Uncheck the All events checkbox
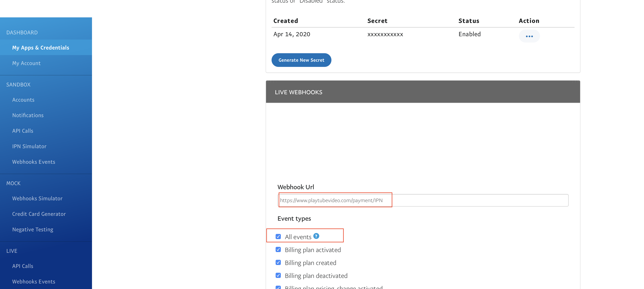 pos(278,237)
